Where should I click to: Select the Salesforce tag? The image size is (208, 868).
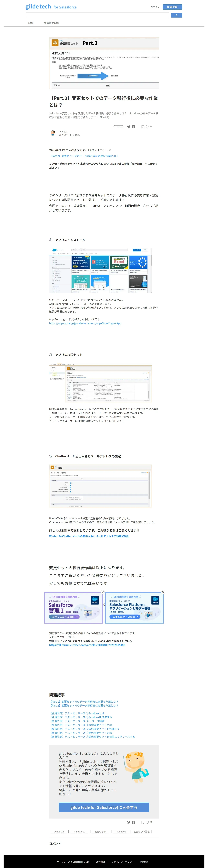(79, 832)
